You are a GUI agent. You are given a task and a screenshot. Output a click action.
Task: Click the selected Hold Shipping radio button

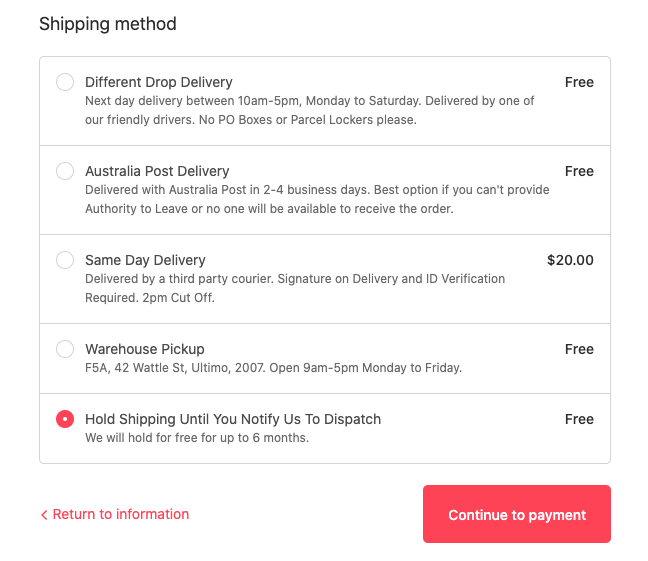[x=65, y=419]
